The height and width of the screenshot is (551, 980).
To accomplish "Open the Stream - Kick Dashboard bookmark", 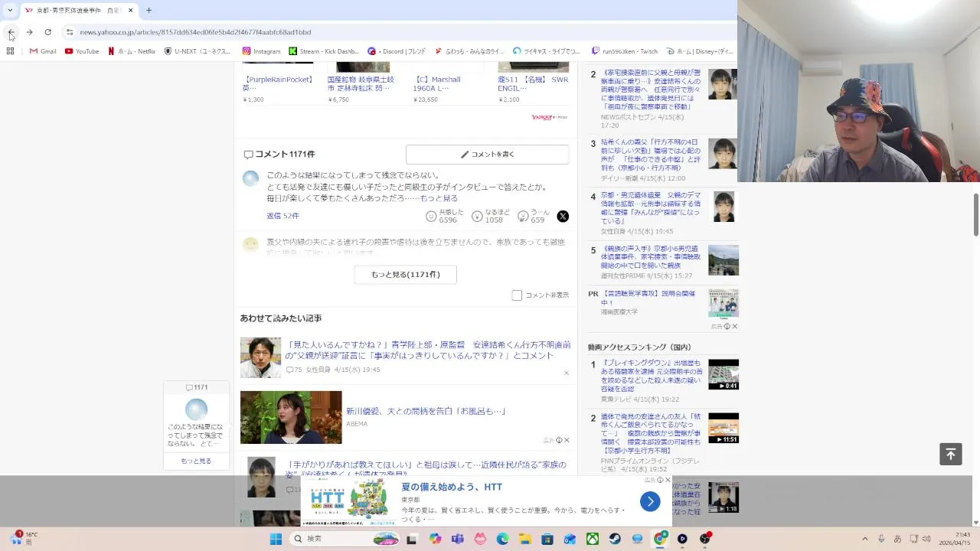I will pos(324,51).
